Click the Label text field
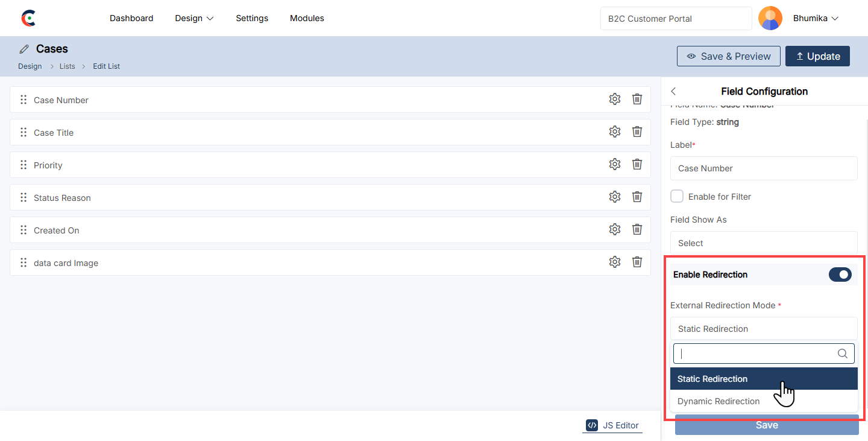Screen dimensions: 868x441 [x=763, y=168]
